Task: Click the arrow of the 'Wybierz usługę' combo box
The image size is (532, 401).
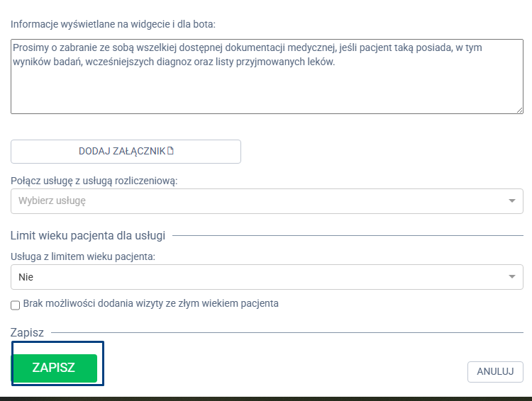Action: [512, 201]
